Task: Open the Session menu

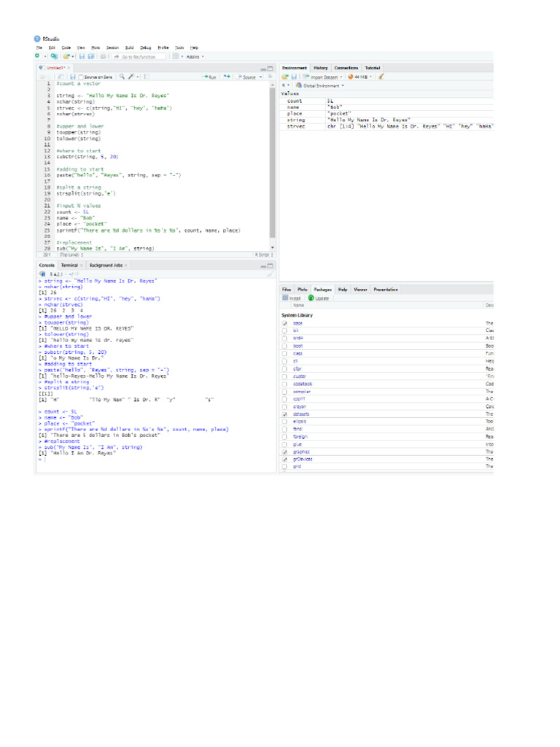Action: [x=112, y=47]
